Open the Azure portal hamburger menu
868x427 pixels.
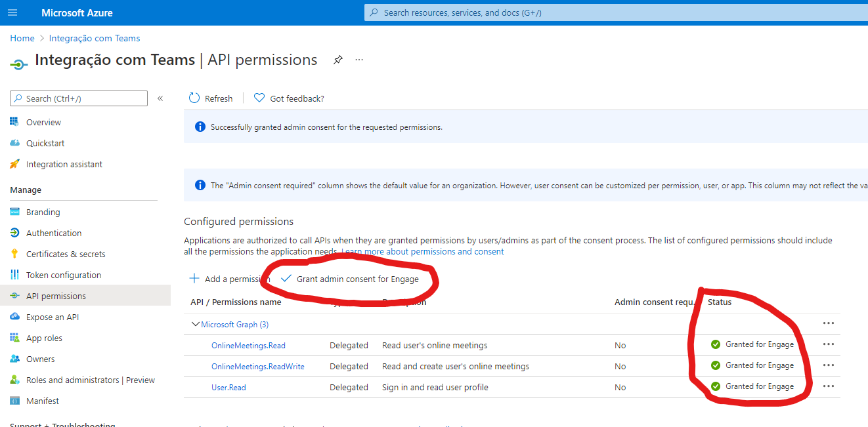(12, 12)
